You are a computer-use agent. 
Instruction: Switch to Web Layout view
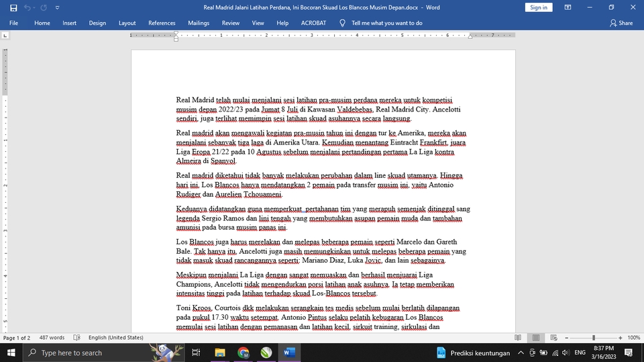(x=553, y=338)
